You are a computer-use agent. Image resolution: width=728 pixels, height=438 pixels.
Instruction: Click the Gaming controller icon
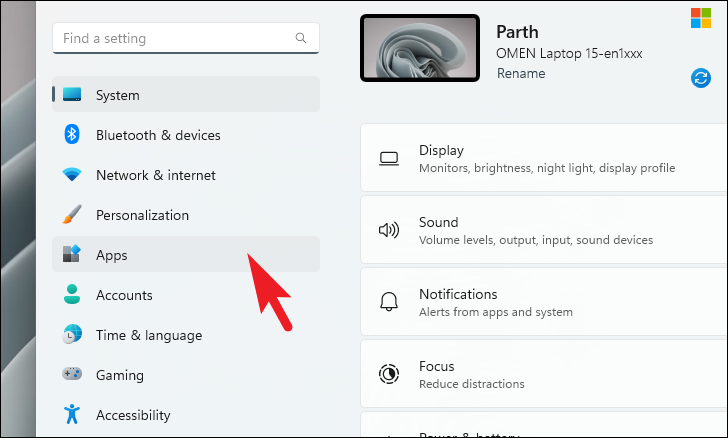[x=72, y=374]
